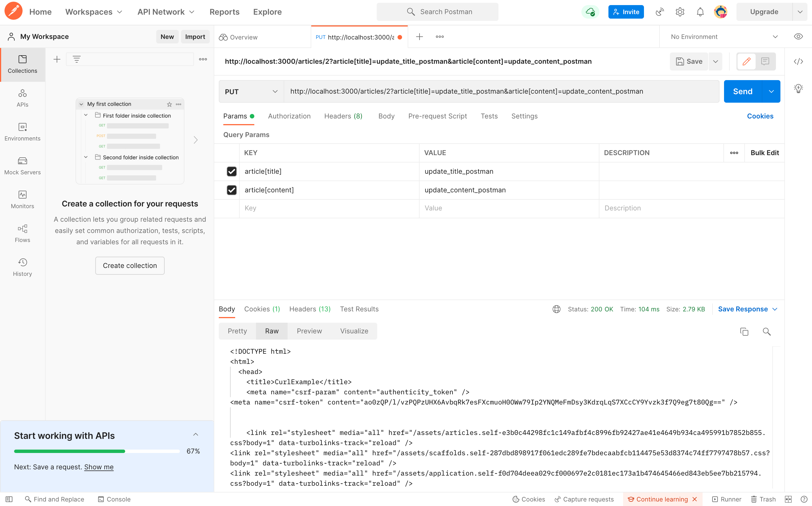Screen dimensions: 812x506
Task: Select the Preview response view
Action: tap(309, 331)
